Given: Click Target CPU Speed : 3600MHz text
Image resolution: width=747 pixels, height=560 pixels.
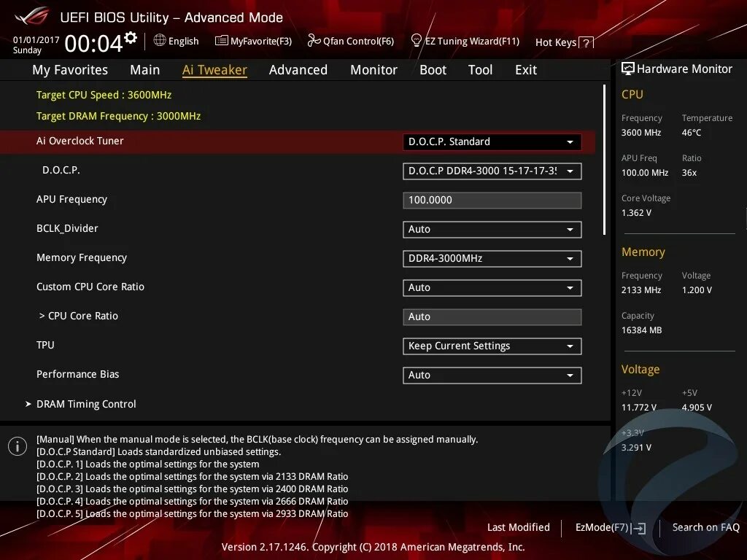Looking at the screenshot, I should coord(104,95).
